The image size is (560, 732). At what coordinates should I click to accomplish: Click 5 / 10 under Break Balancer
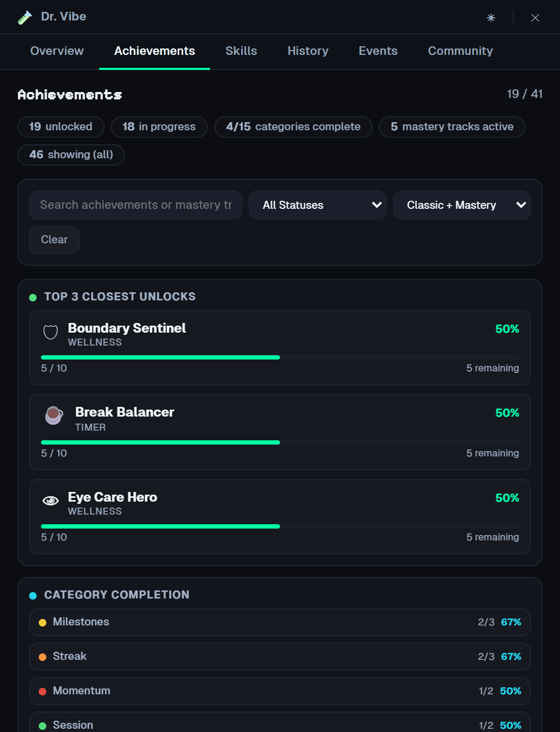click(54, 453)
